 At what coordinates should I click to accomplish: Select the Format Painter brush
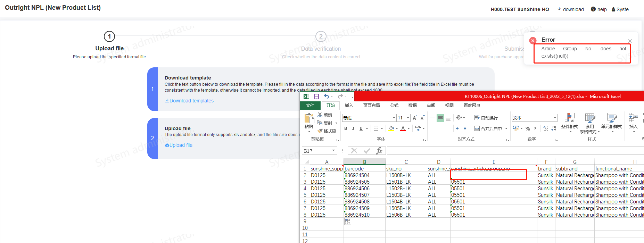tap(327, 131)
